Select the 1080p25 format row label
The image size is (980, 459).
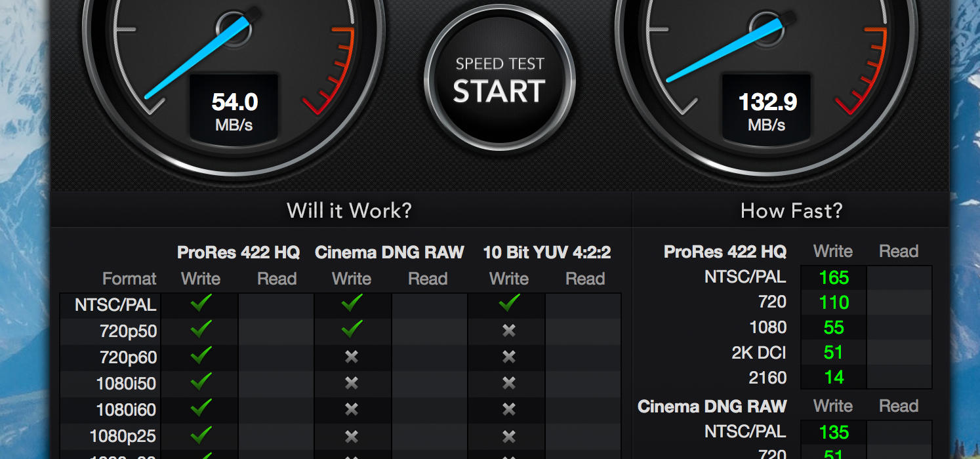pos(123,436)
